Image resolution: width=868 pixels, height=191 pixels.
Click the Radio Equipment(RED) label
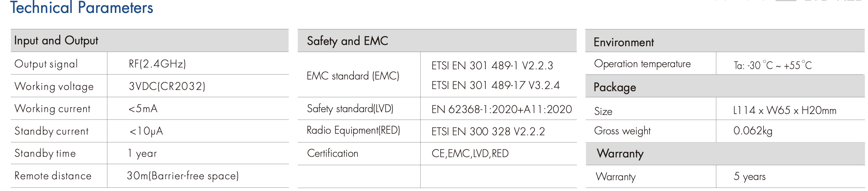coord(353,130)
